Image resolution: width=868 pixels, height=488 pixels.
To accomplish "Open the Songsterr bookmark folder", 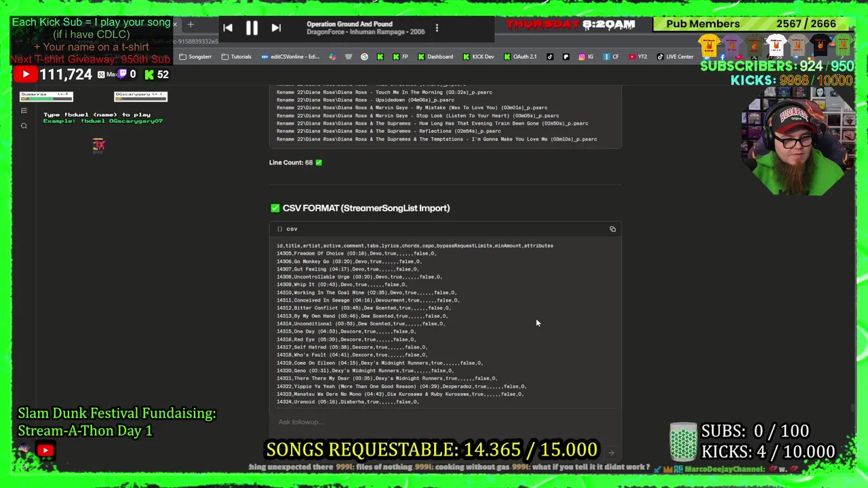I will tap(195, 56).
